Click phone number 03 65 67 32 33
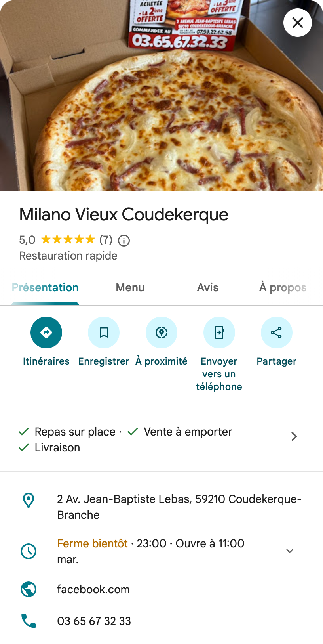The image size is (323, 644). click(94, 621)
